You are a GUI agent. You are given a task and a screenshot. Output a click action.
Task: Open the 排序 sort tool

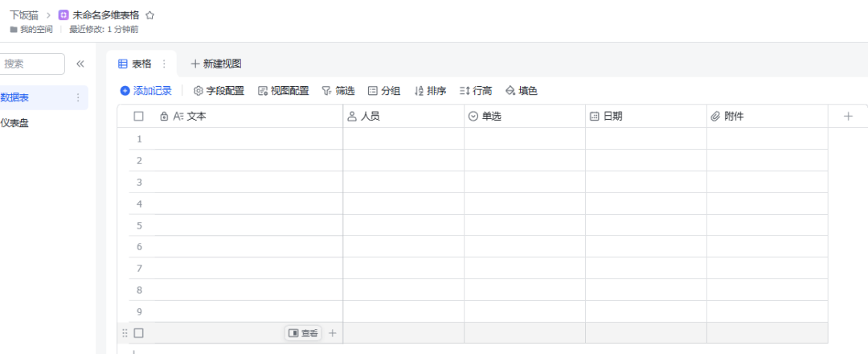[x=430, y=91]
